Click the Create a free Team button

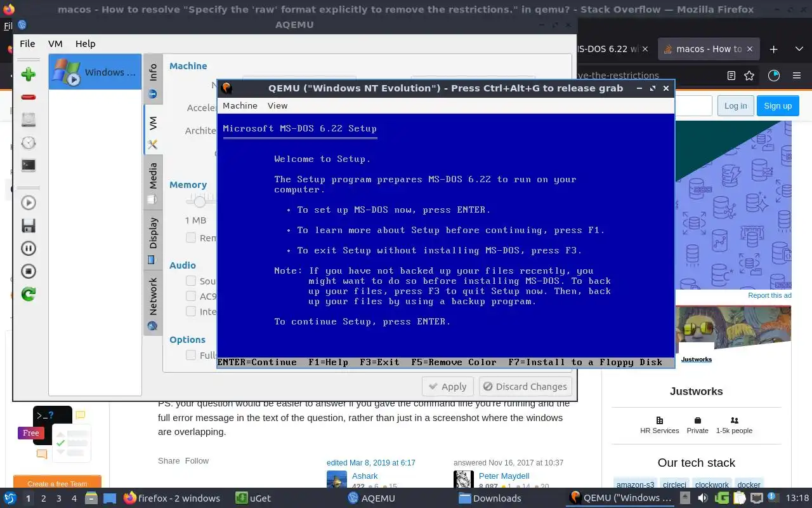point(57,483)
